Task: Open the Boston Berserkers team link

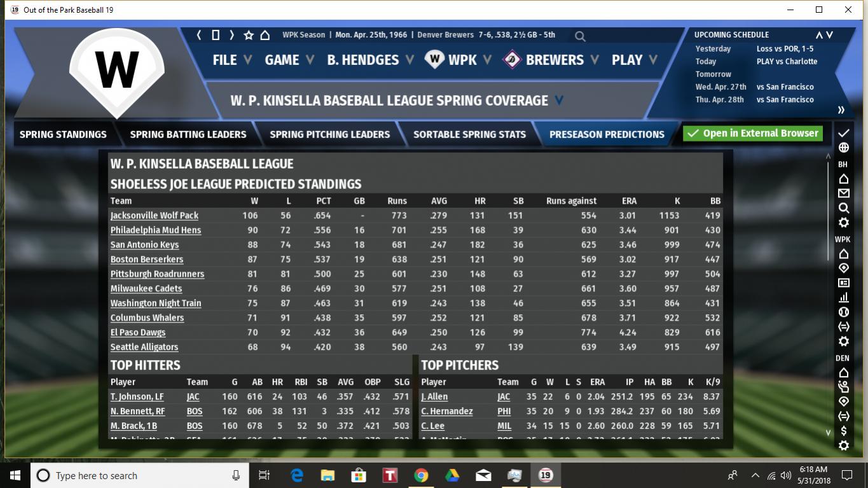Action: tap(147, 260)
